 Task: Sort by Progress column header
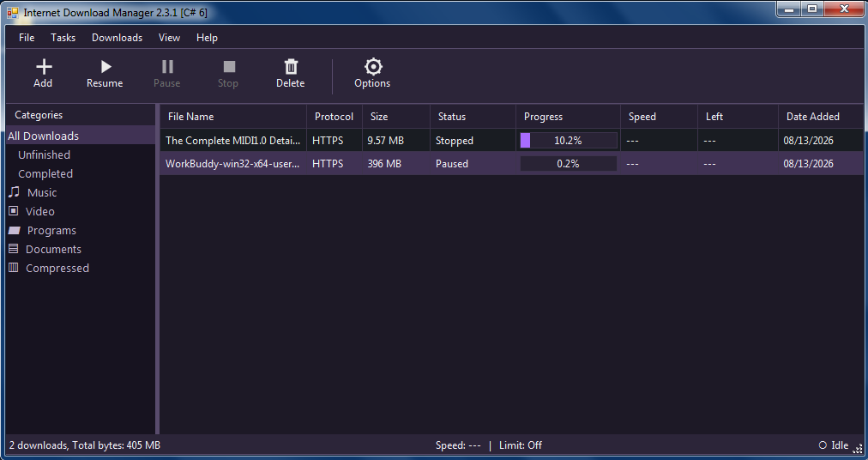[568, 117]
